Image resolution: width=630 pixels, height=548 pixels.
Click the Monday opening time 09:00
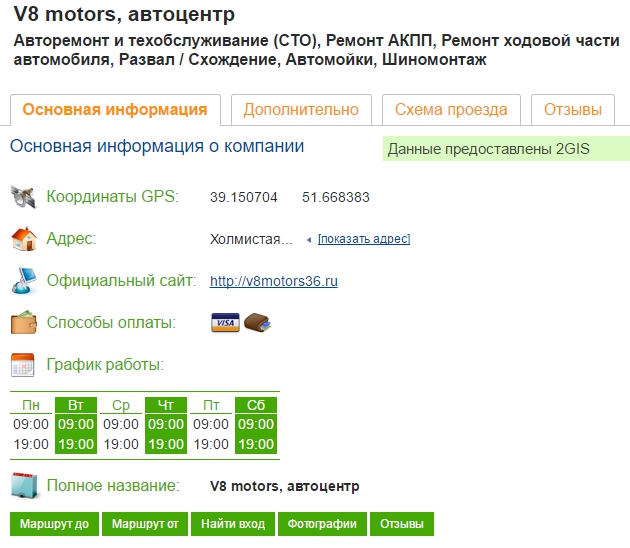pos(31,424)
